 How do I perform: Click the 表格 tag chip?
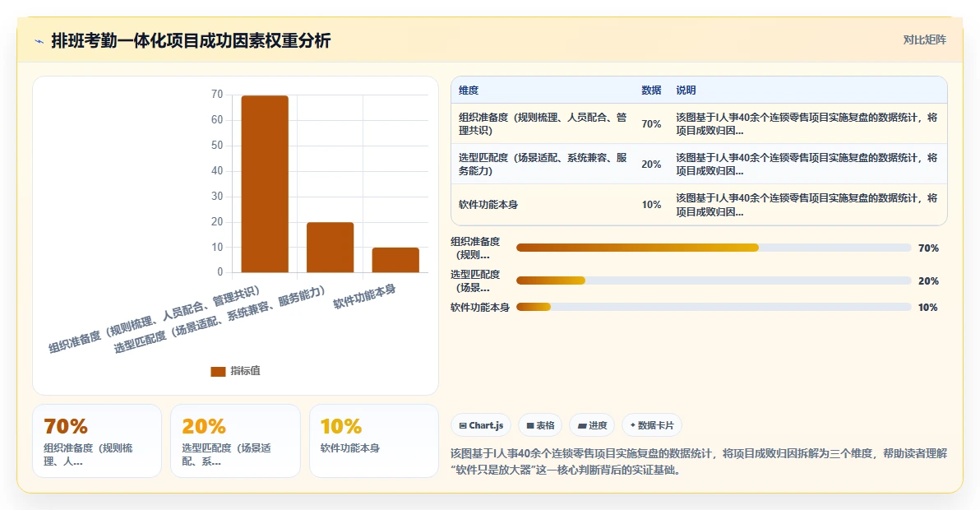540,425
